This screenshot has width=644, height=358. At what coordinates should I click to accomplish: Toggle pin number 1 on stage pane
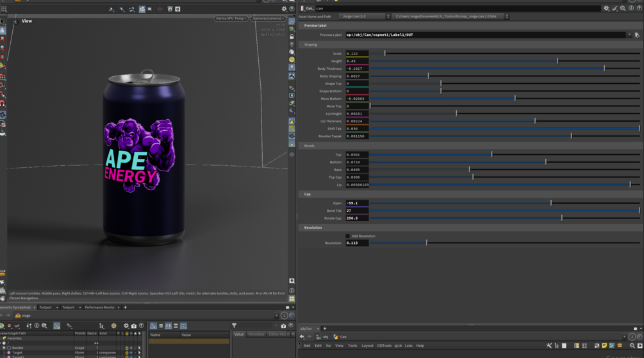pyautogui.click(x=284, y=315)
